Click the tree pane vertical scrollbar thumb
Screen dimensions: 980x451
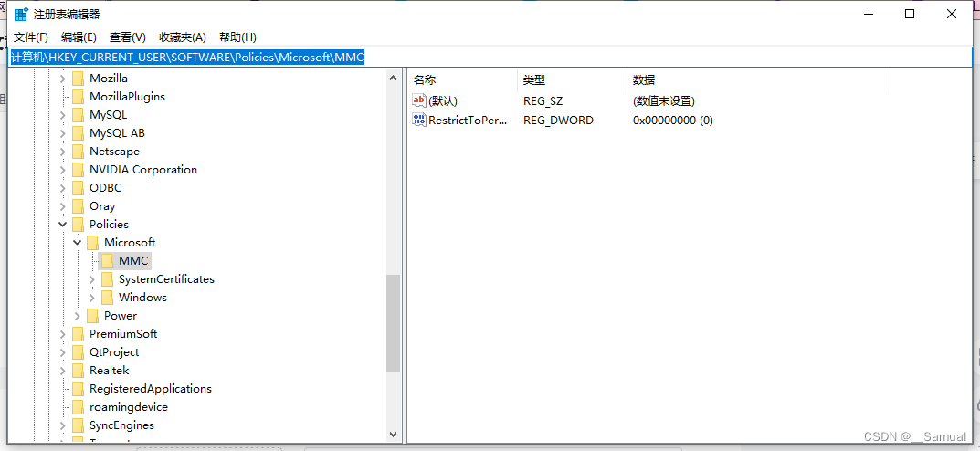(393, 324)
